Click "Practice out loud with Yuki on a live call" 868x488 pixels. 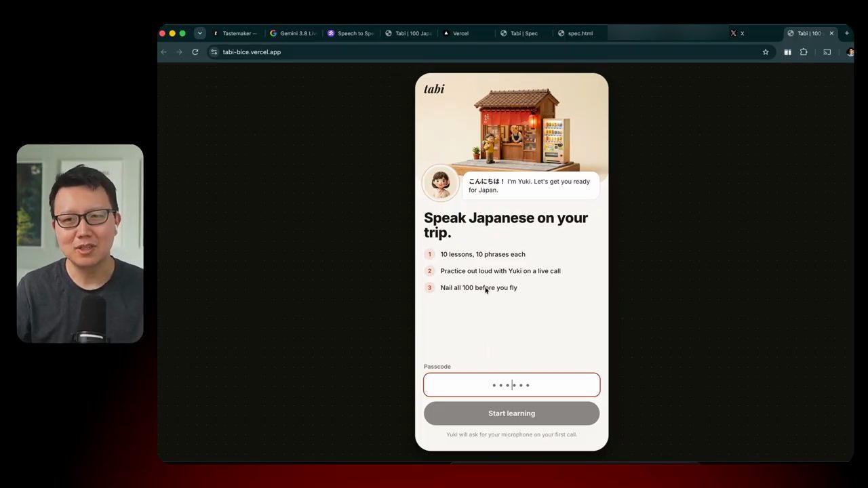(x=500, y=271)
